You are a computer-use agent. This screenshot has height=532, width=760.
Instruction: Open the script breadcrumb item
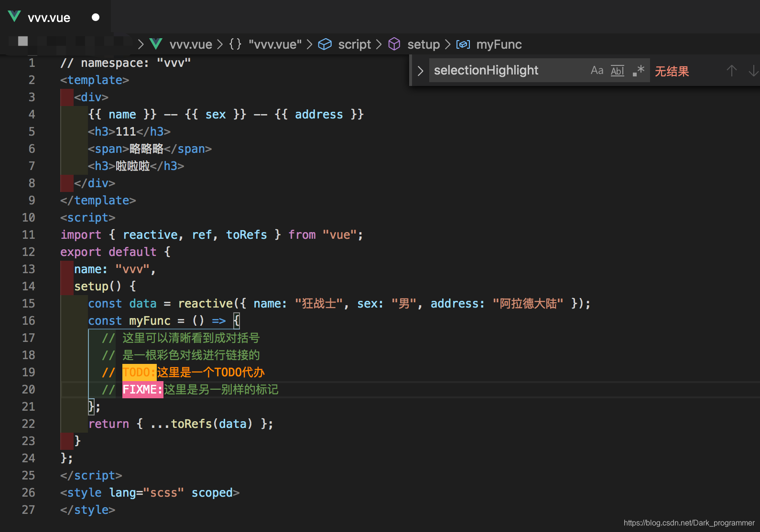point(355,44)
